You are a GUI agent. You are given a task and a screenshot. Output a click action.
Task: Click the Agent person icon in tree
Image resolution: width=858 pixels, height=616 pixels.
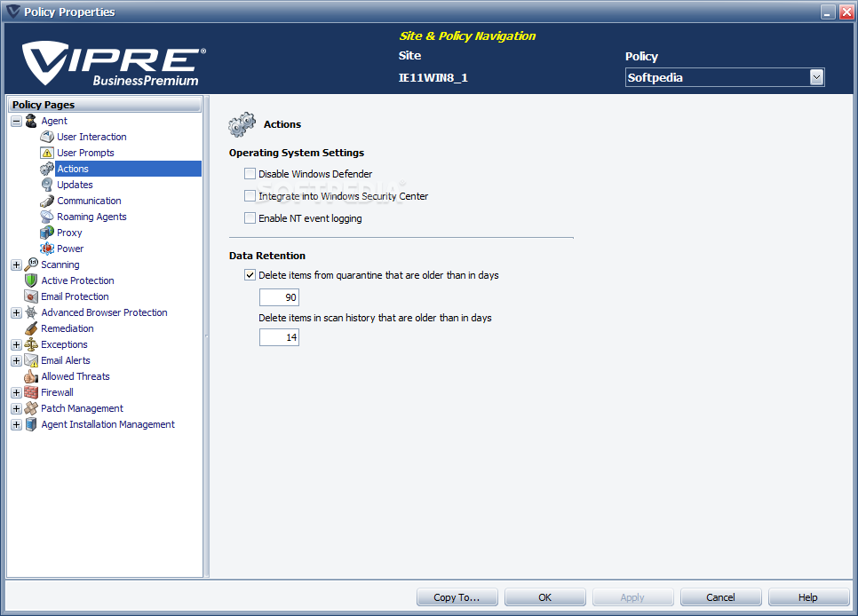pos(31,121)
